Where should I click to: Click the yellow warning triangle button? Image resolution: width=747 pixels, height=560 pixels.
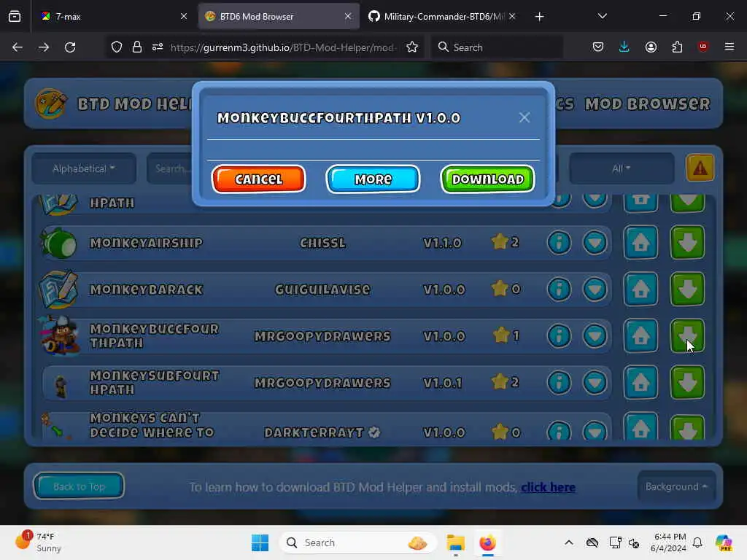pyautogui.click(x=700, y=168)
